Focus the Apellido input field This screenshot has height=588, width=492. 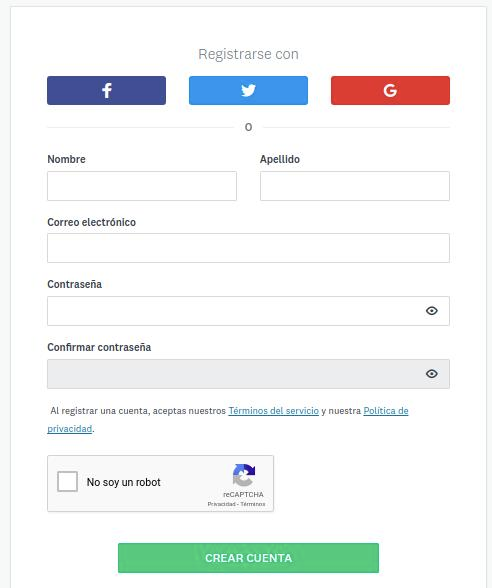pos(355,186)
